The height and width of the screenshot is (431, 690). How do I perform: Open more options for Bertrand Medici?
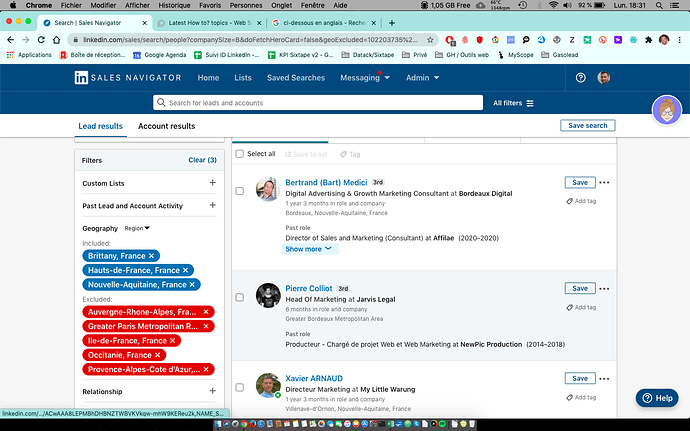click(604, 183)
